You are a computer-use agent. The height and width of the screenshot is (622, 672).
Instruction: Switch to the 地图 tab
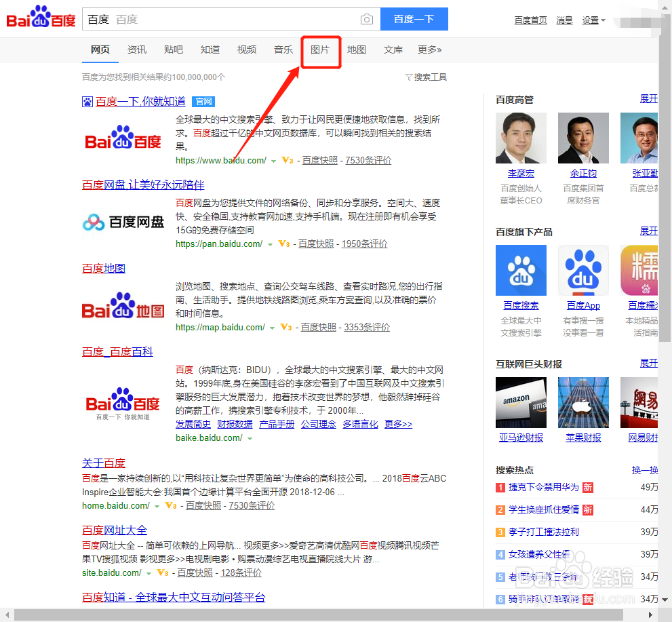click(x=357, y=50)
